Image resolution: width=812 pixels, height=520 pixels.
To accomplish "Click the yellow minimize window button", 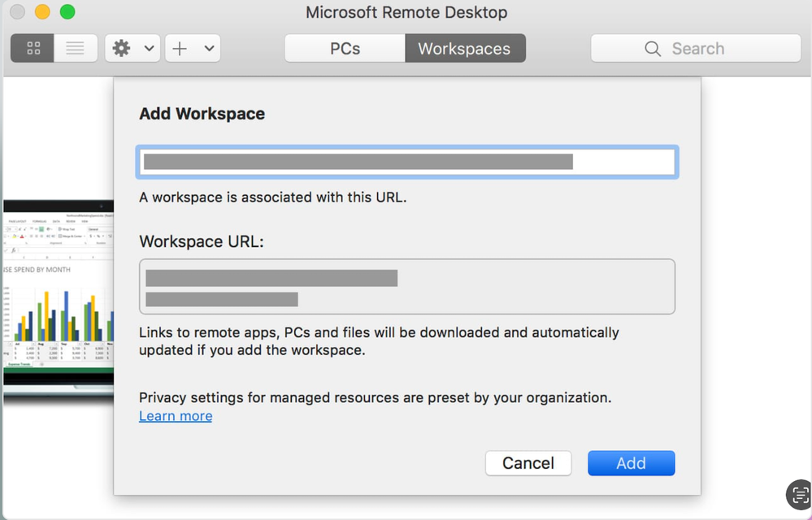I will coord(42,11).
